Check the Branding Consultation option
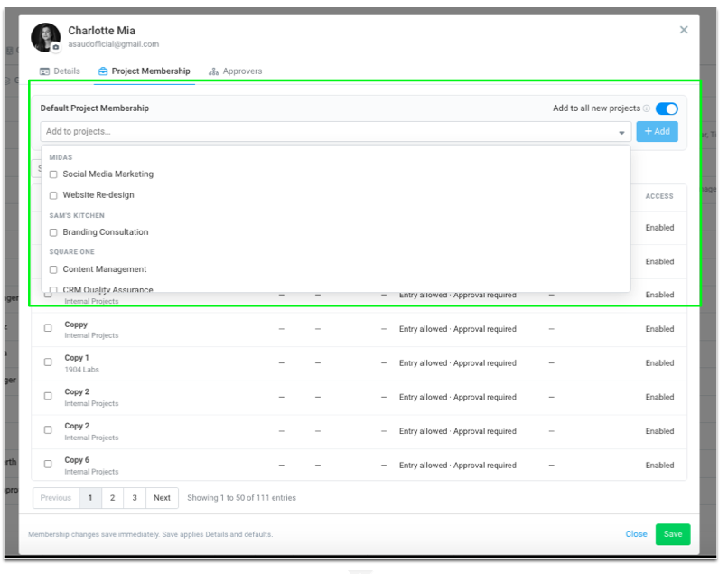Image resolution: width=728 pixels, height=574 pixels. pyautogui.click(x=53, y=232)
